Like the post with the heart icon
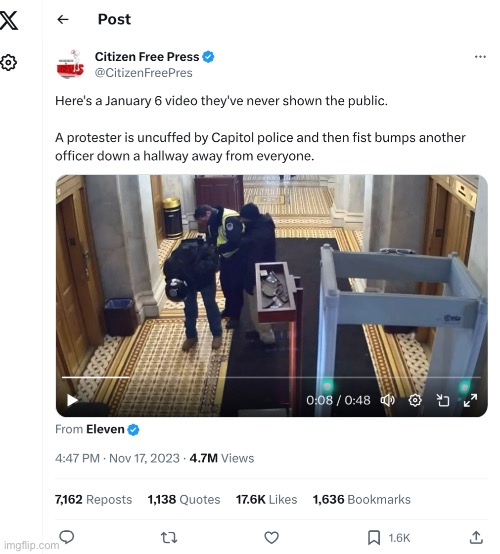Screen dimensions: 500x554 coord(271,538)
